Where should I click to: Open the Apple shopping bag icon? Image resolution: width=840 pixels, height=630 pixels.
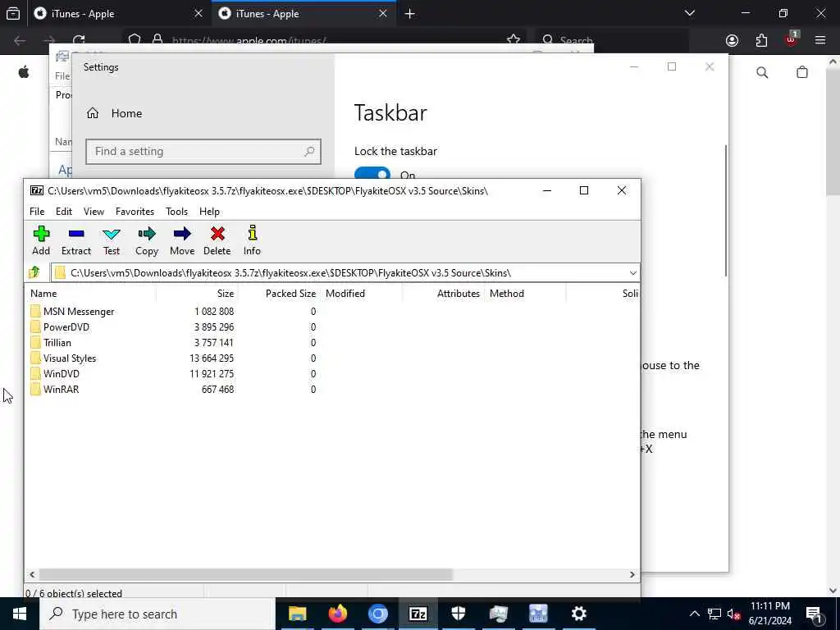[x=802, y=72]
